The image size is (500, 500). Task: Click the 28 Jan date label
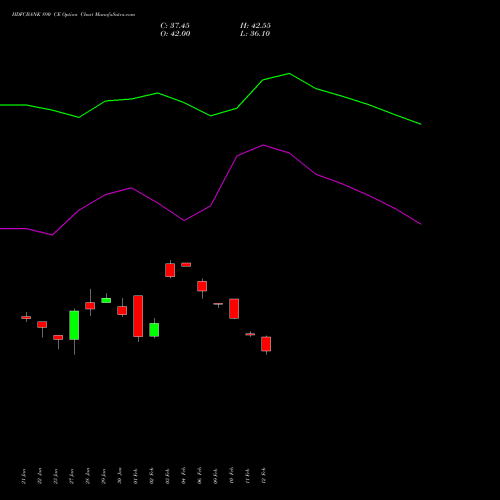click(87, 476)
